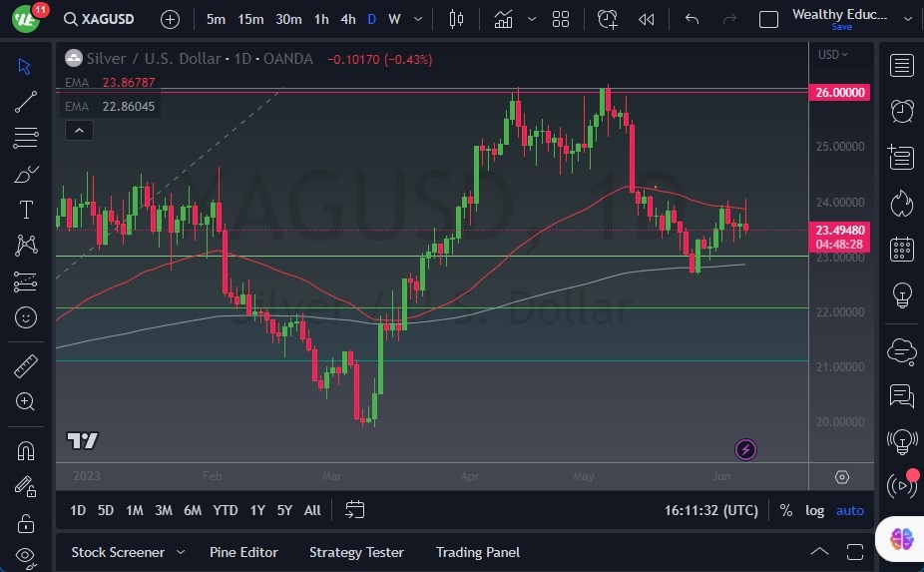Open the public chats cloud panel
The height and width of the screenshot is (572, 924).
coord(902,351)
